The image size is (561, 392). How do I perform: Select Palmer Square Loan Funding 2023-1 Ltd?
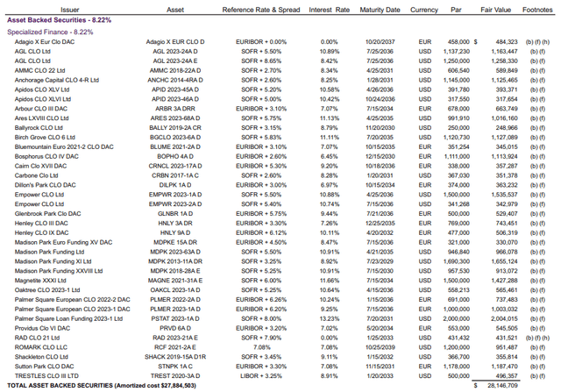click(68, 319)
